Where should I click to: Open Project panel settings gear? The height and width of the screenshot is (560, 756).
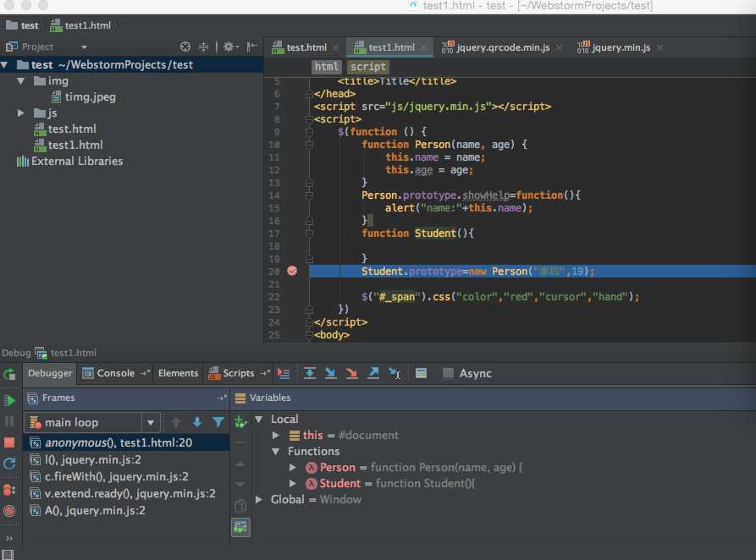click(229, 47)
